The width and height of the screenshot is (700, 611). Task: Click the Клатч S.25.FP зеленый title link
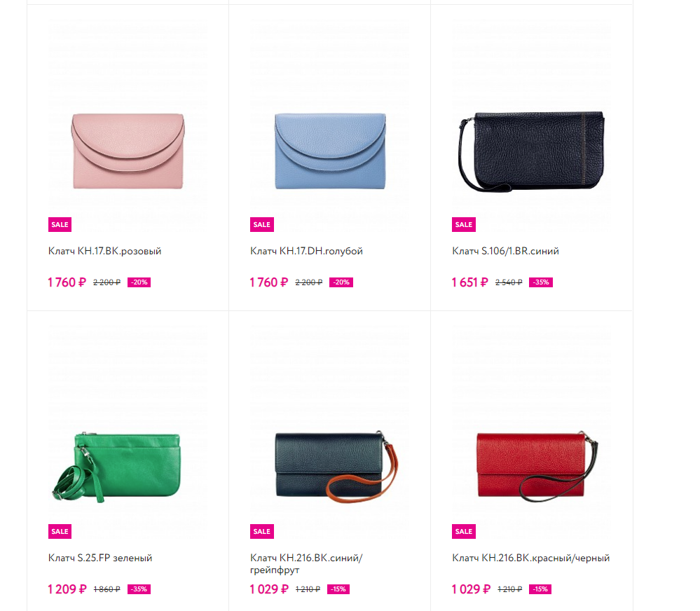[x=100, y=558]
